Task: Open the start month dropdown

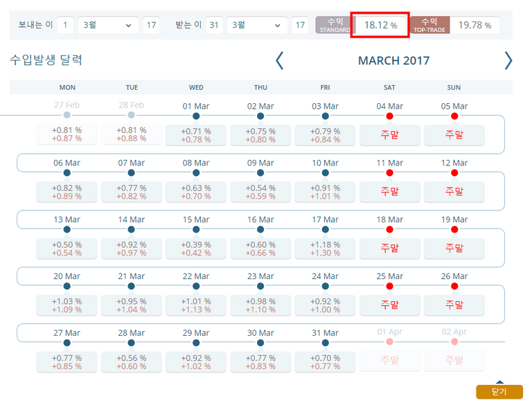Action: [107, 26]
